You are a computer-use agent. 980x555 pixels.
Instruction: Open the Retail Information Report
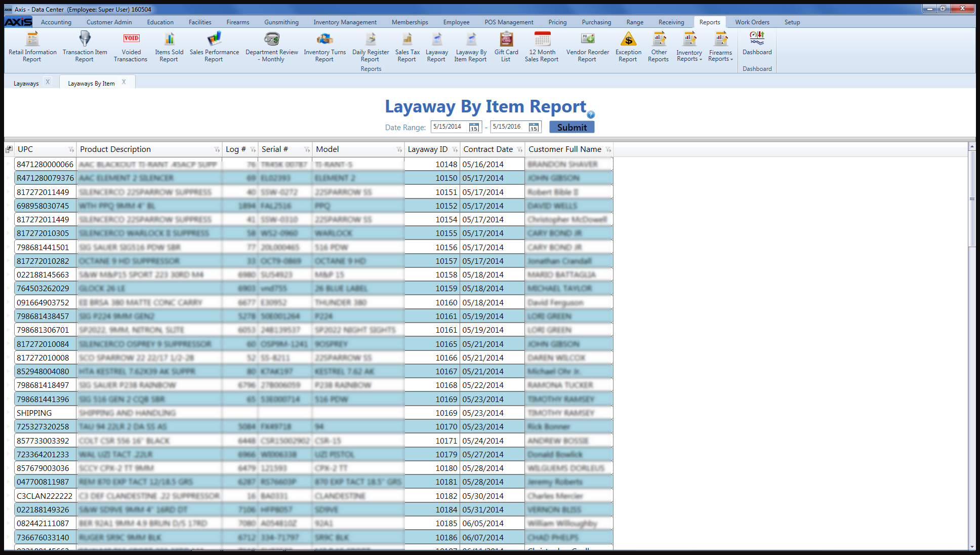point(32,47)
